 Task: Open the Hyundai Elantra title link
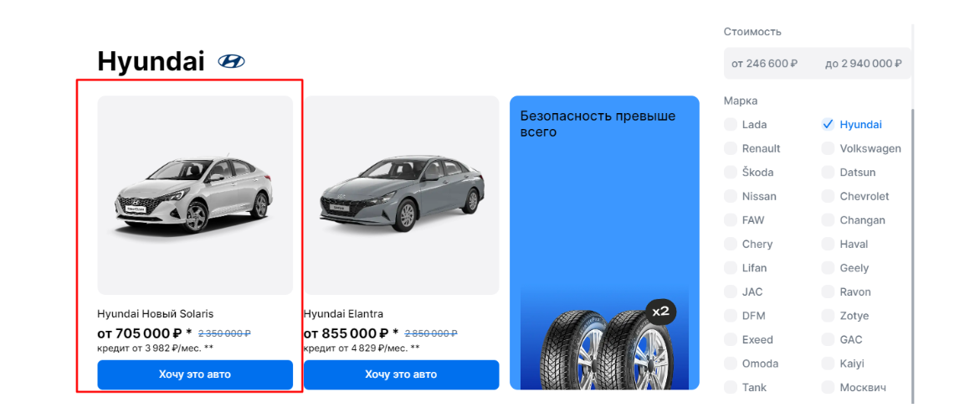344,314
